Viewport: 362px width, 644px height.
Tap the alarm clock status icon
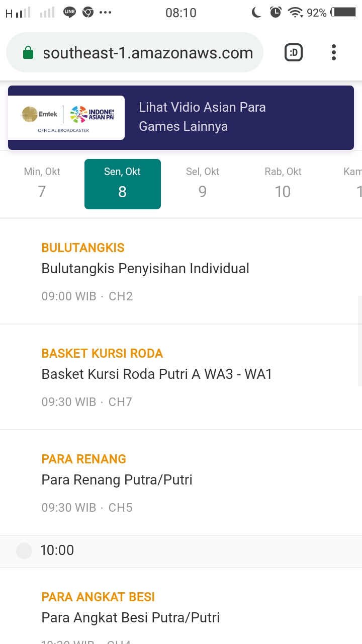click(x=275, y=13)
